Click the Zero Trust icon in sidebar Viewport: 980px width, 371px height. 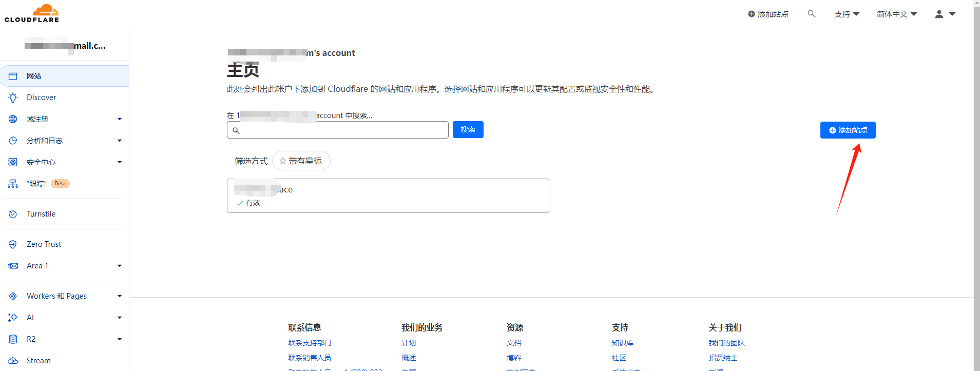click(13, 244)
